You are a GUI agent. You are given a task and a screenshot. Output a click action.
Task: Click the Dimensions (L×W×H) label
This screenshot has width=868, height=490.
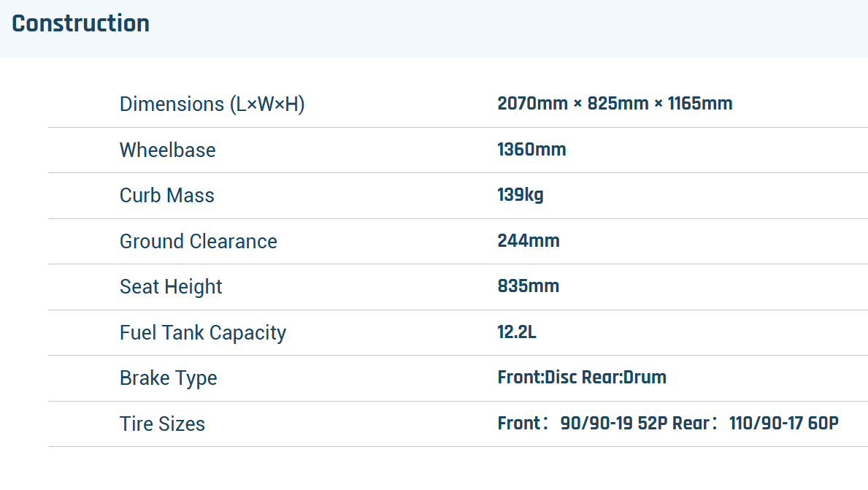coord(212,104)
